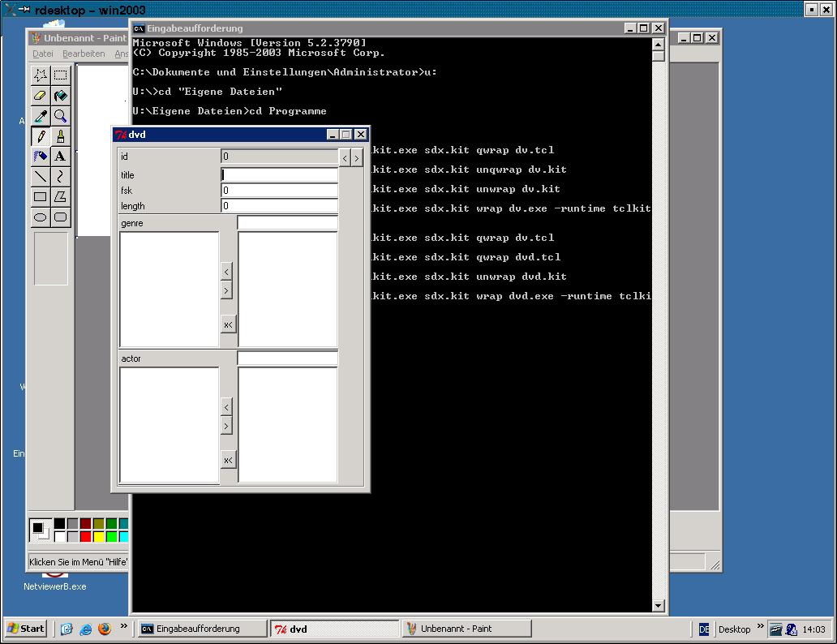
Task: Switch to the dvd taskbar button
Action: pyautogui.click(x=335, y=629)
